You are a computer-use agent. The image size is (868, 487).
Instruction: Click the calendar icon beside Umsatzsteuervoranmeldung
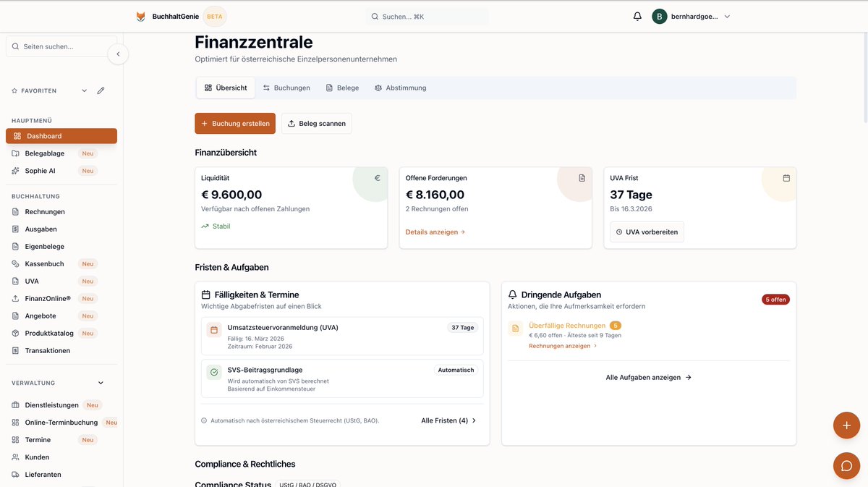[x=214, y=330]
